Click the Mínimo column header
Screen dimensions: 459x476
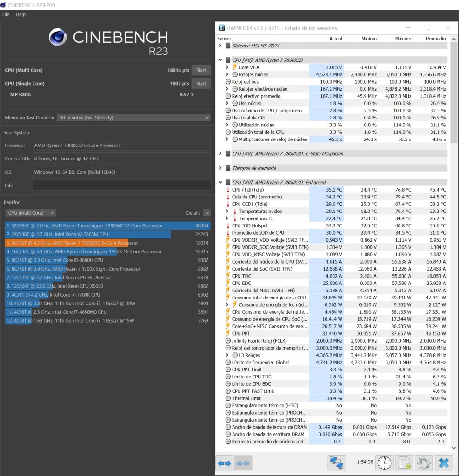point(361,39)
